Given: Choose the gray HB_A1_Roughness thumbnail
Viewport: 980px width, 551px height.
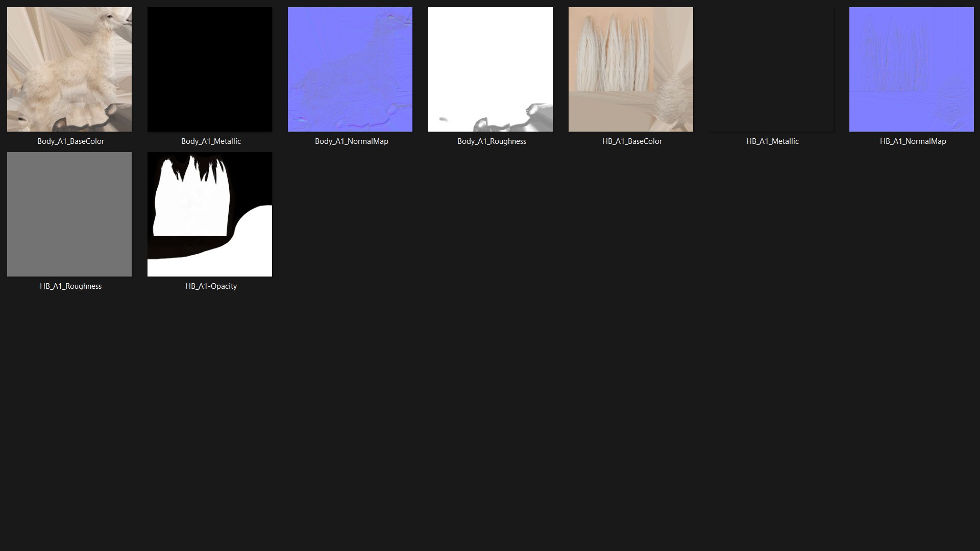Looking at the screenshot, I should tap(69, 214).
